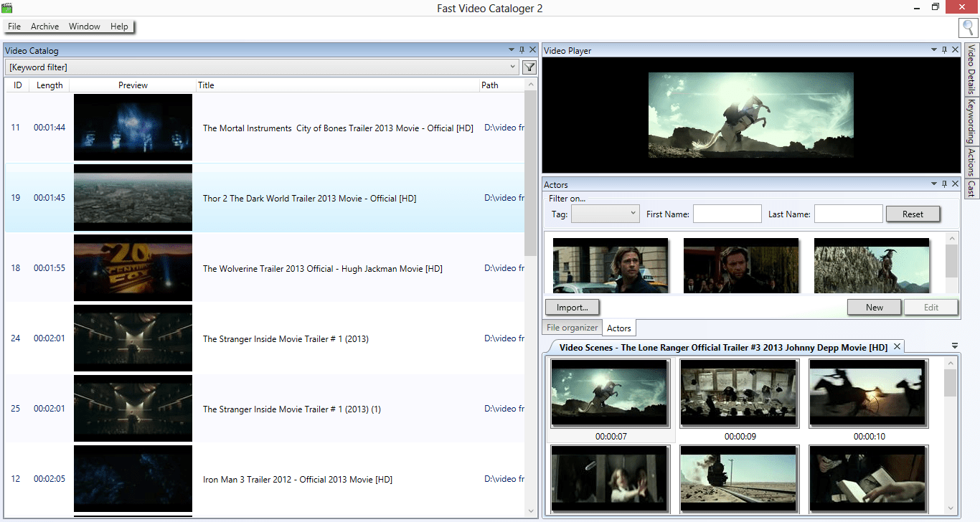
Task: Click the catalog row with ID 24
Action: click(265, 338)
